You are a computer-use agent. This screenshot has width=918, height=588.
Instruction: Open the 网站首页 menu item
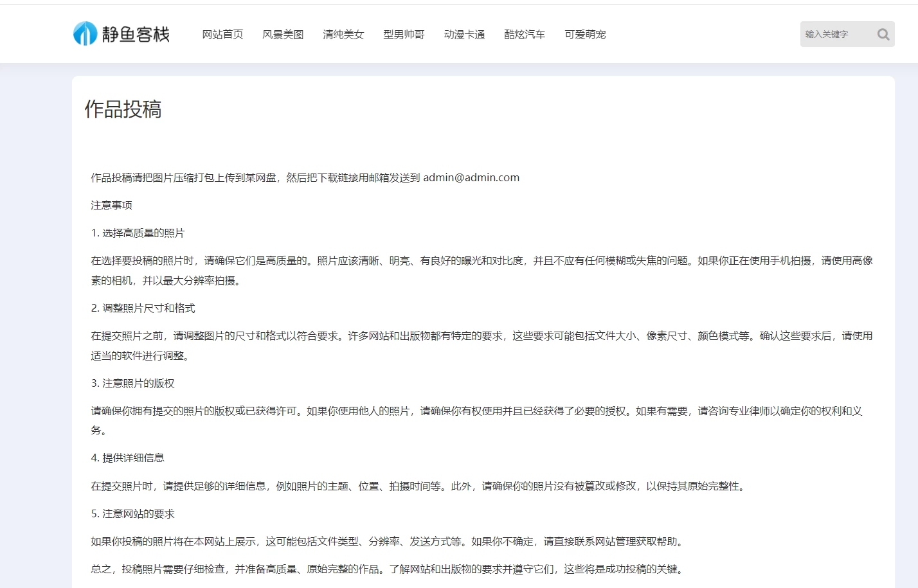click(222, 35)
